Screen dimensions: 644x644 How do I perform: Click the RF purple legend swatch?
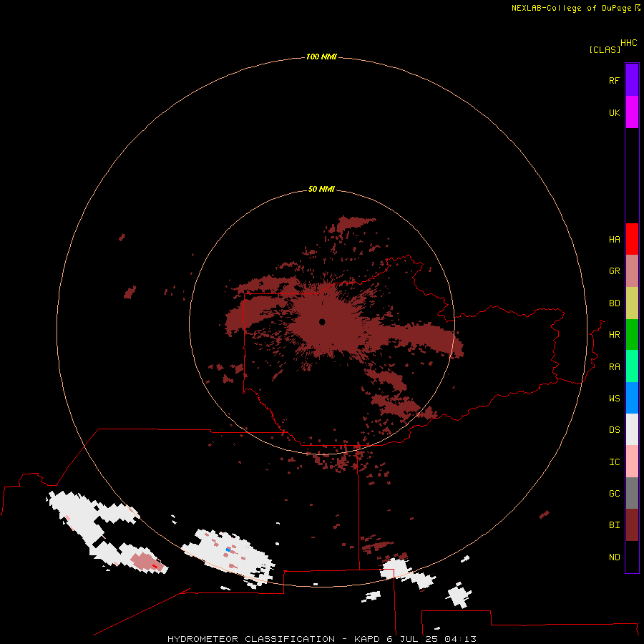tap(632, 80)
